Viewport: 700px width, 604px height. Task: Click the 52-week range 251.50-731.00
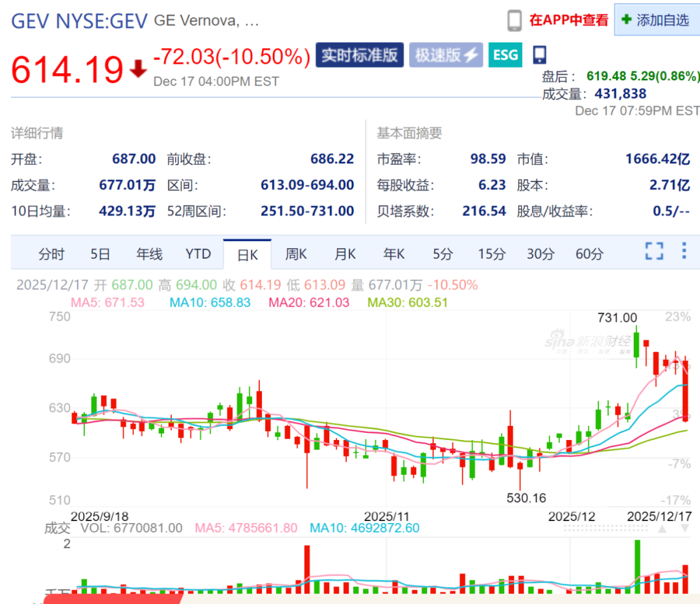pyautogui.click(x=307, y=211)
